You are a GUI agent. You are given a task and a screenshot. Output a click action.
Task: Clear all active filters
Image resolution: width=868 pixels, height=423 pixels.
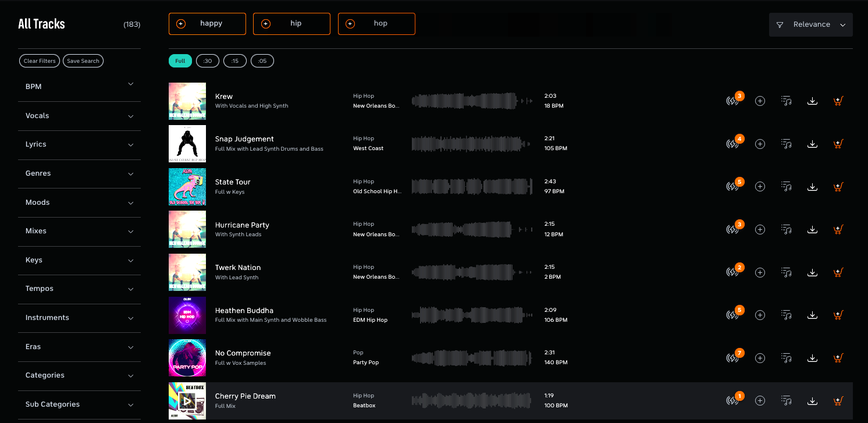39,61
